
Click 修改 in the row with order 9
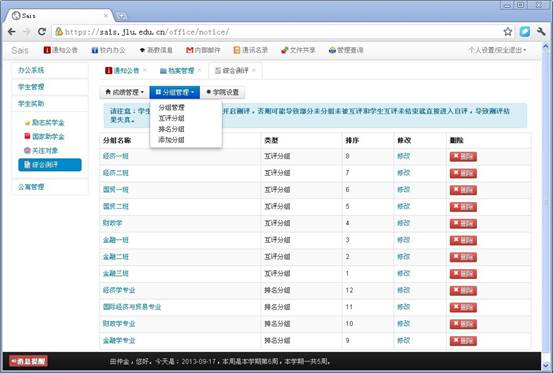click(403, 341)
